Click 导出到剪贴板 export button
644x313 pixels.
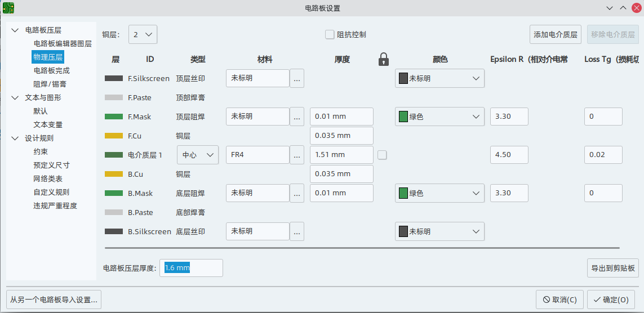coord(612,269)
